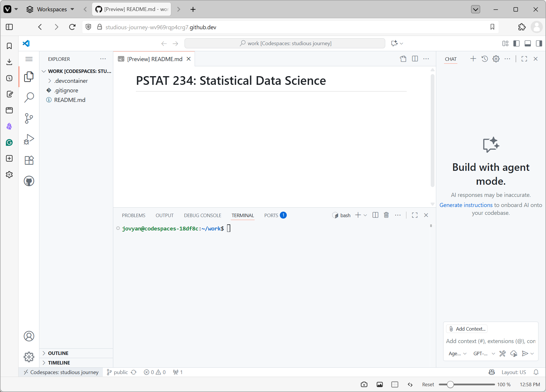Show chat history in Chat panel

tap(485, 59)
